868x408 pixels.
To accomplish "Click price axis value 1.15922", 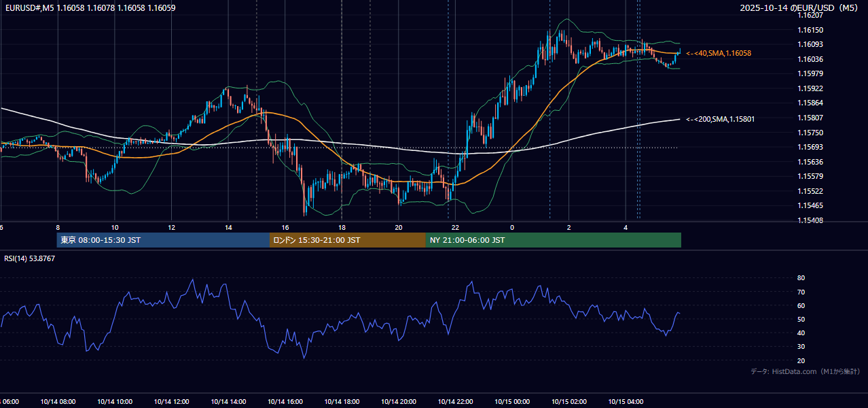I will pyautogui.click(x=810, y=88).
